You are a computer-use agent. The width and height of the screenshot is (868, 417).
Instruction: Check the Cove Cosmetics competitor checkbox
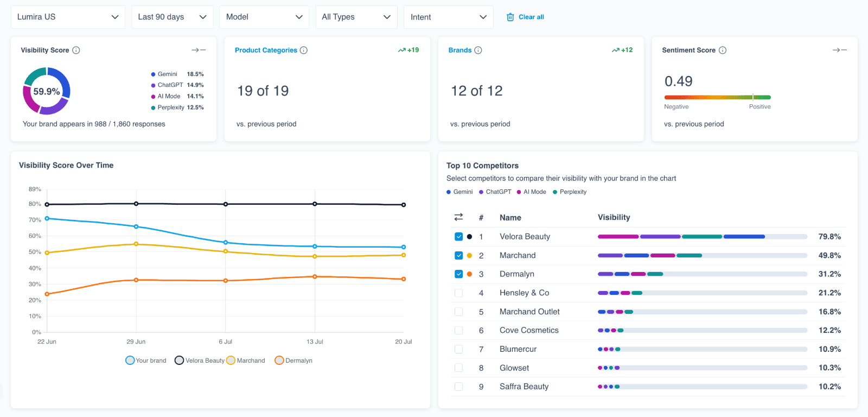click(458, 330)
